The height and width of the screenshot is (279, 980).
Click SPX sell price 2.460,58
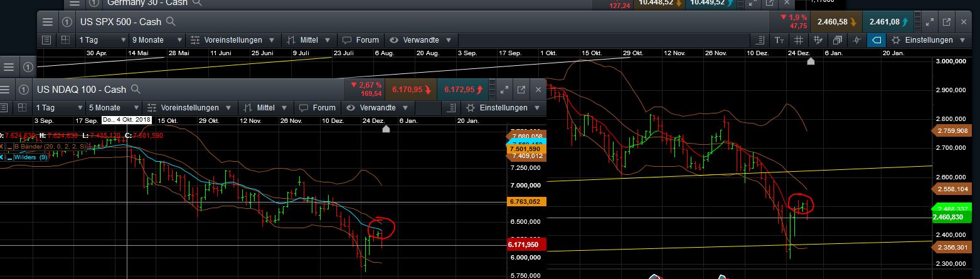pos(836,22)
